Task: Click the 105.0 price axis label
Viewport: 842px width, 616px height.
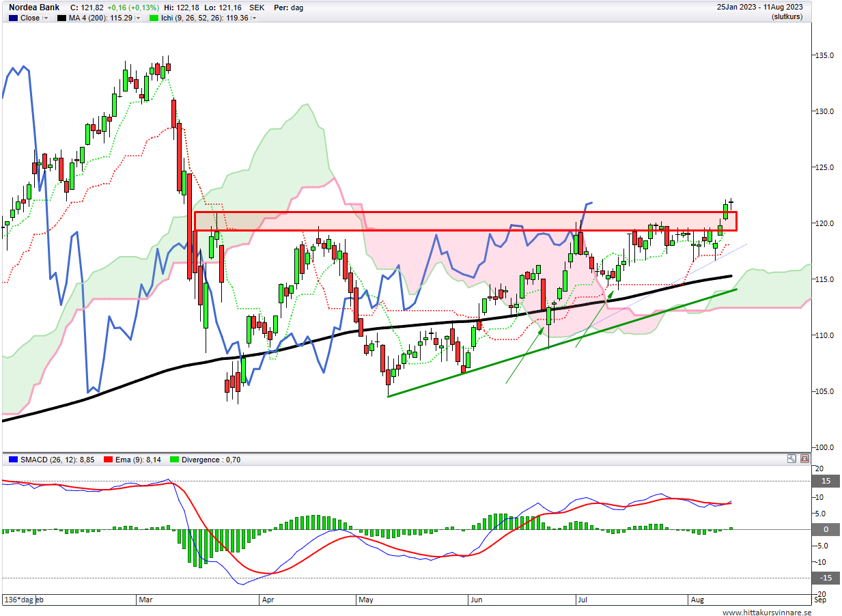Action: [x=824, y=391]
